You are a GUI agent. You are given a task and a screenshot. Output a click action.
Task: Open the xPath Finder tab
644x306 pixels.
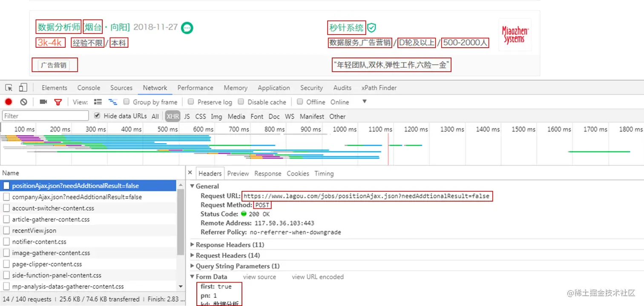coord(379,88)
